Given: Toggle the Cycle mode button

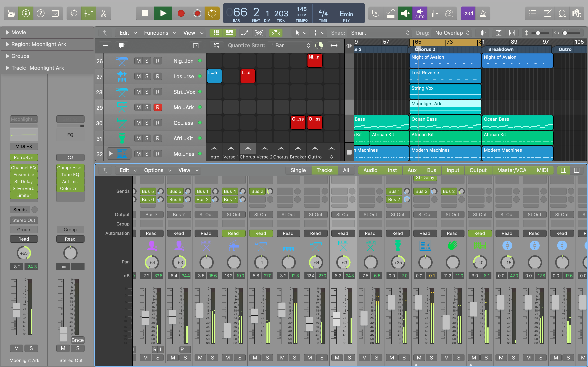Looking at the screenshot, I should point(212,13).
